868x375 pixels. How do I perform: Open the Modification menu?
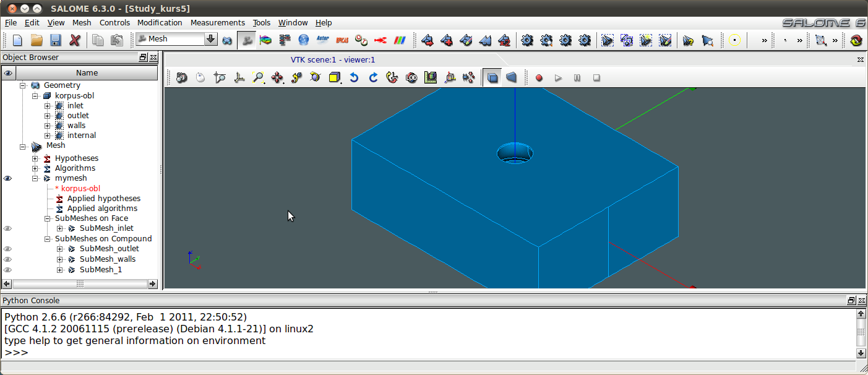[x=160, y=23]
